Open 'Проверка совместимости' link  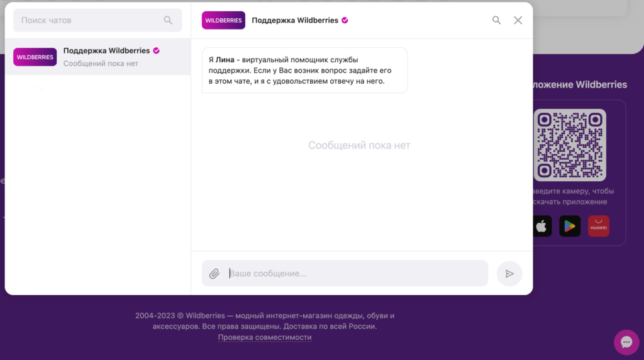point(265,337)
